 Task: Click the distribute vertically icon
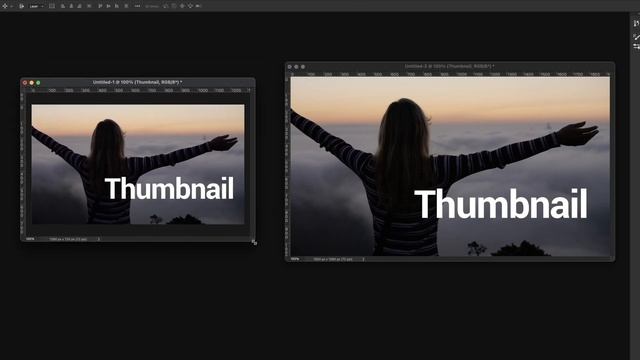[x=126, y=6]
